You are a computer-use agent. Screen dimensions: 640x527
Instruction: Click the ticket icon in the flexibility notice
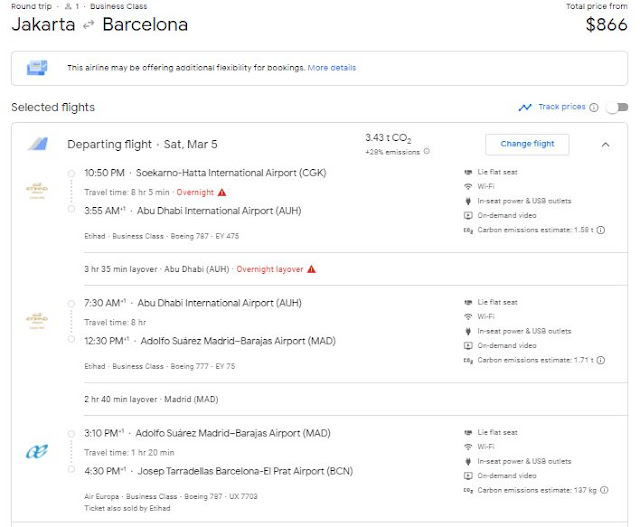(x=37, y=68)
